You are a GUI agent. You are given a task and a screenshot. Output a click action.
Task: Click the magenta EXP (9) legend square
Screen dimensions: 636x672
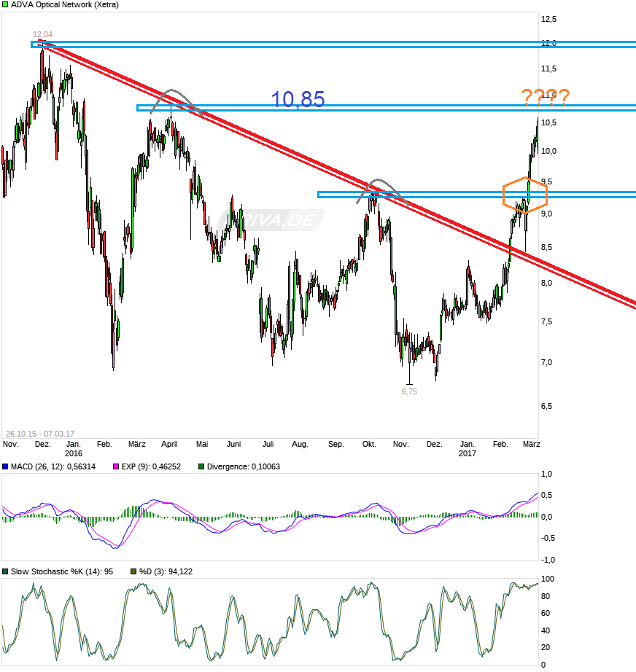pyautogui.click(x=116, y=466)
